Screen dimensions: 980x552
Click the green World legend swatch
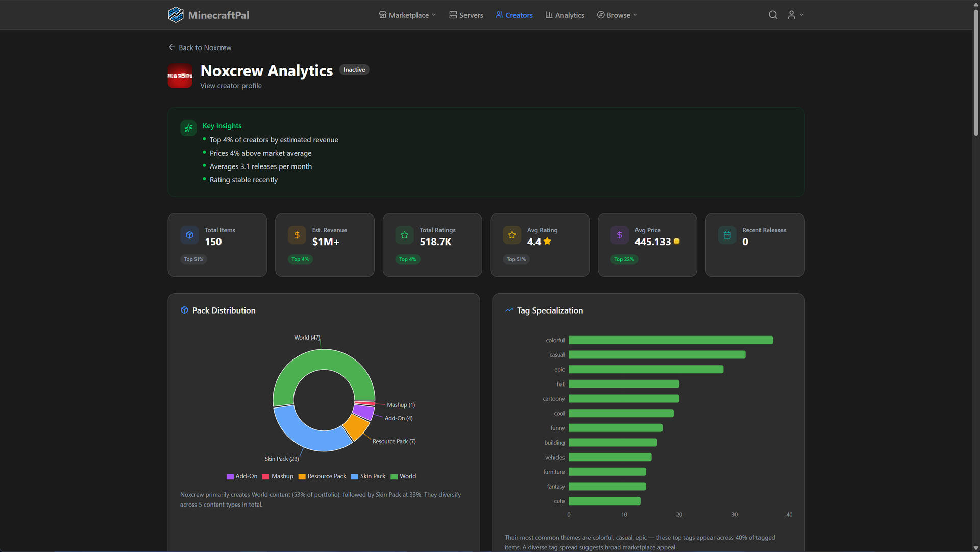tap(394, 476)
